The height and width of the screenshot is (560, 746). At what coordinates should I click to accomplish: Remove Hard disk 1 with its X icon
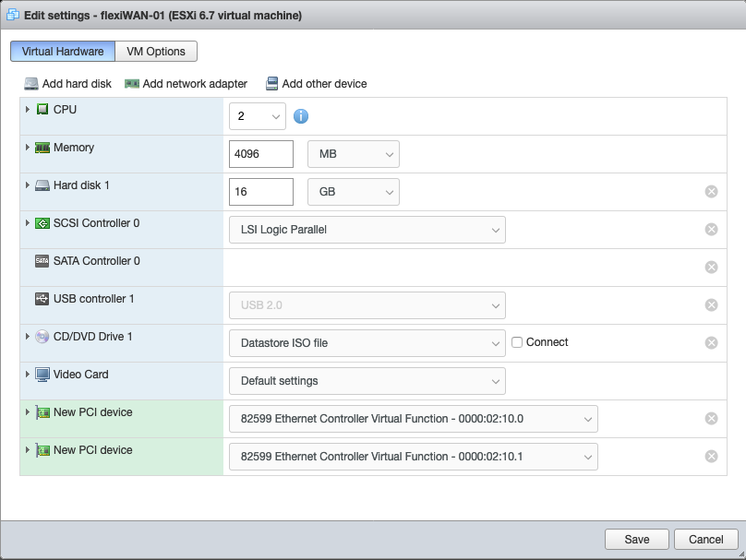pyautogui.click(x=711, y=192)
